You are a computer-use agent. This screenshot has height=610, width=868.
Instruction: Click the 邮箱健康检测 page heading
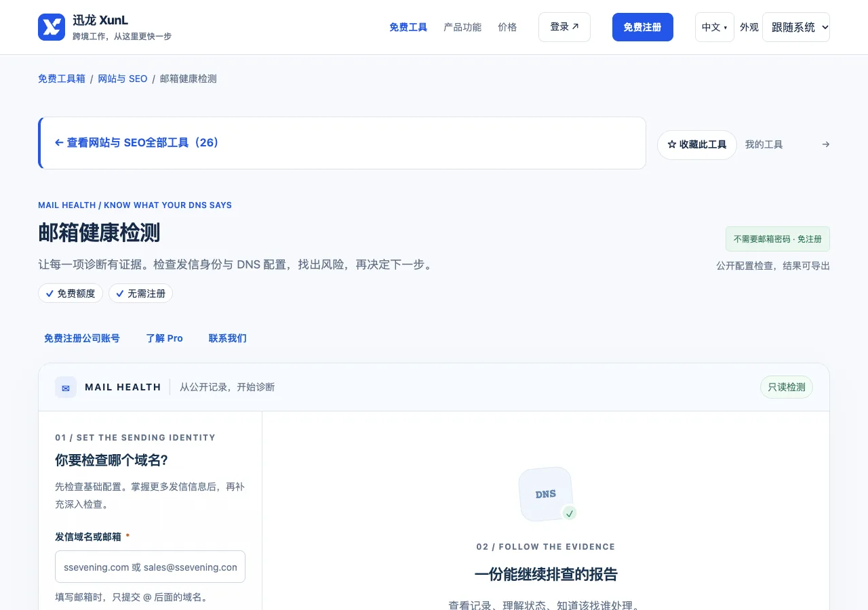tap(99, 232)
